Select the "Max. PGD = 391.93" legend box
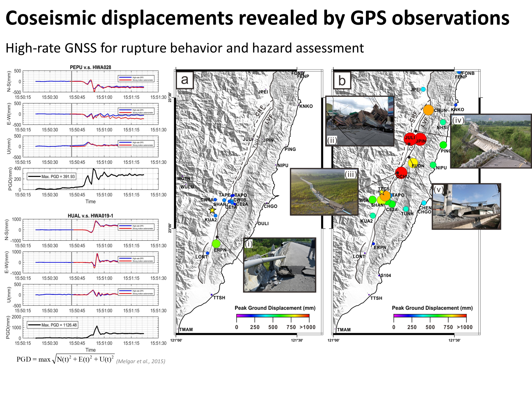This screenshot has width=532, height=399. (51, 176)
